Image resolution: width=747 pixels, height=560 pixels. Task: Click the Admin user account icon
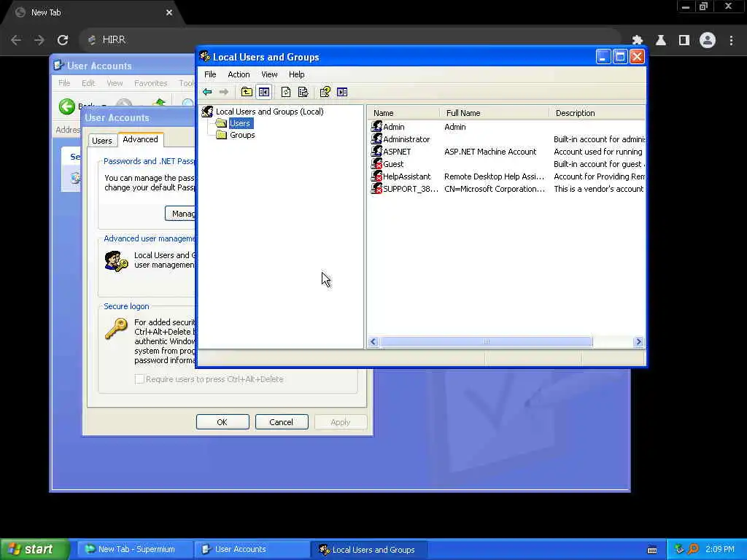376,127
